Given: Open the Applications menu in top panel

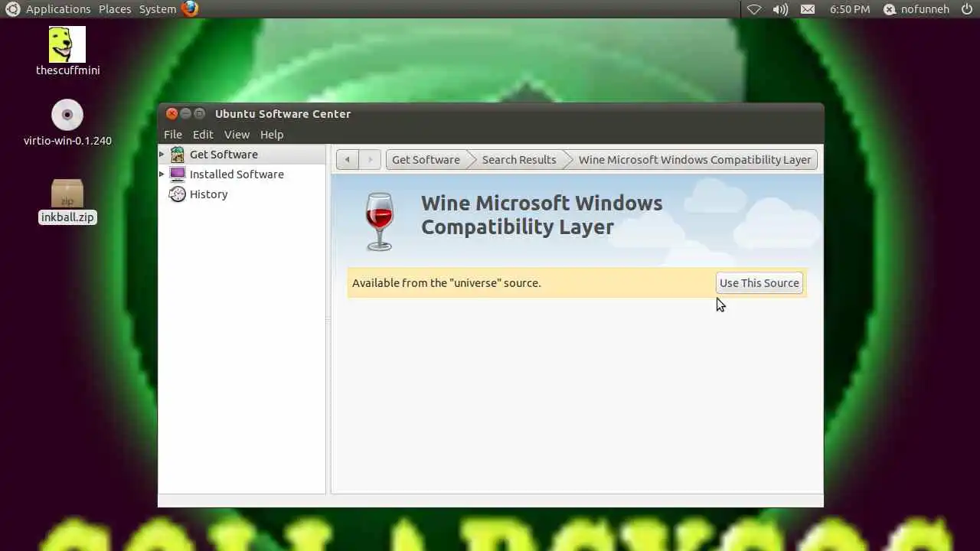Looking at the screenshot, I should point(58,9).
